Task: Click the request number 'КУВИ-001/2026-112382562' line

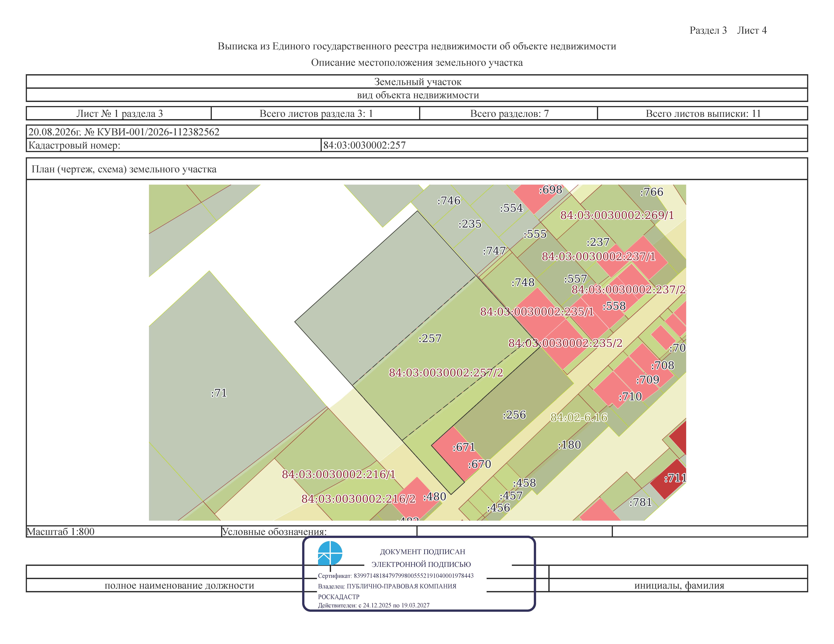Action: (124, 132)
